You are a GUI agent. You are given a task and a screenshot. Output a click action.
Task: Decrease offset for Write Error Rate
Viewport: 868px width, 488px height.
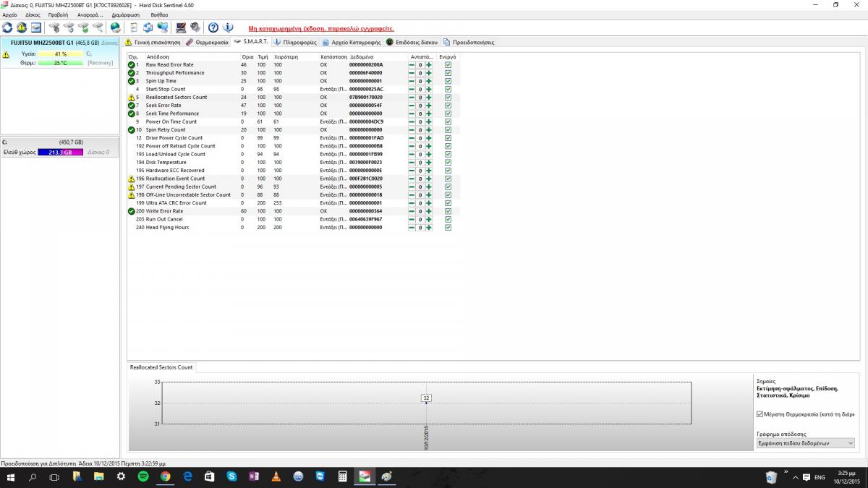click(x=412, y=211)
